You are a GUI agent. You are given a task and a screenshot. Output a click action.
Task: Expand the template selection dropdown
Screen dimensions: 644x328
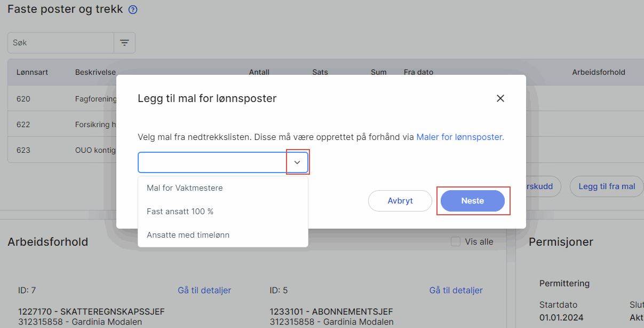pyautogui.click(x=297, y=162)
